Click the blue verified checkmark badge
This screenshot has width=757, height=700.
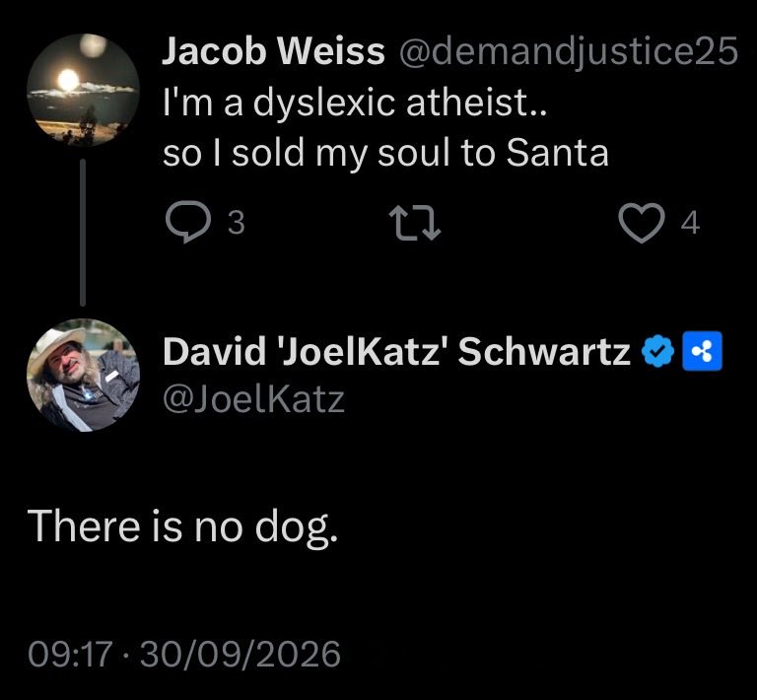[x=657, y=351]
